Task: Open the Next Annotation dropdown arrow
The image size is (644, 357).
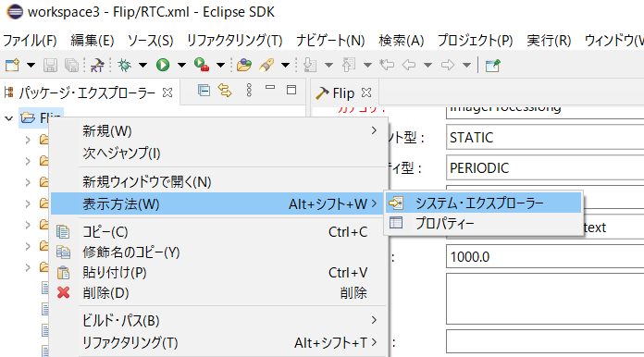Action: click(328, 66)
